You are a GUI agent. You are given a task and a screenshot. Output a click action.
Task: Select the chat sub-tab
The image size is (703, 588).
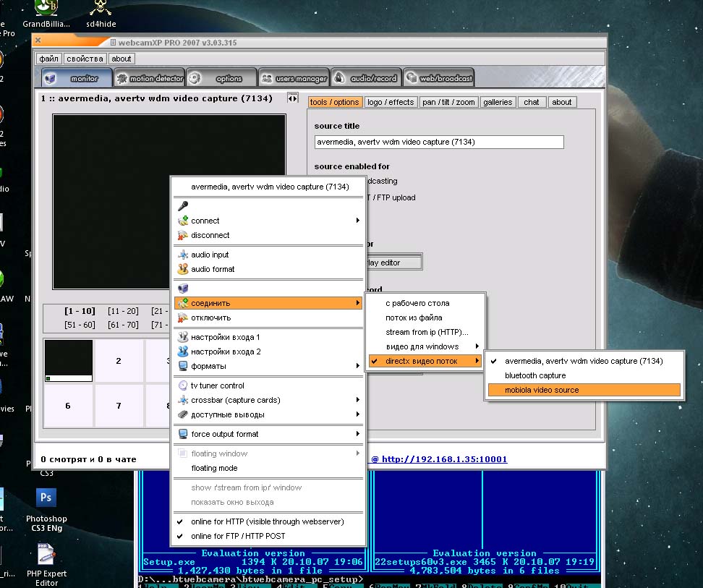532,102
